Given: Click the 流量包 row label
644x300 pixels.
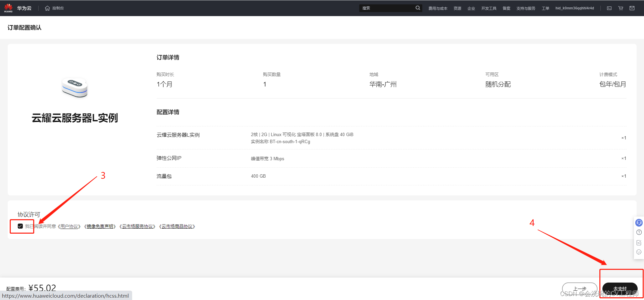Looking at the screenshot, I should 164,176.
